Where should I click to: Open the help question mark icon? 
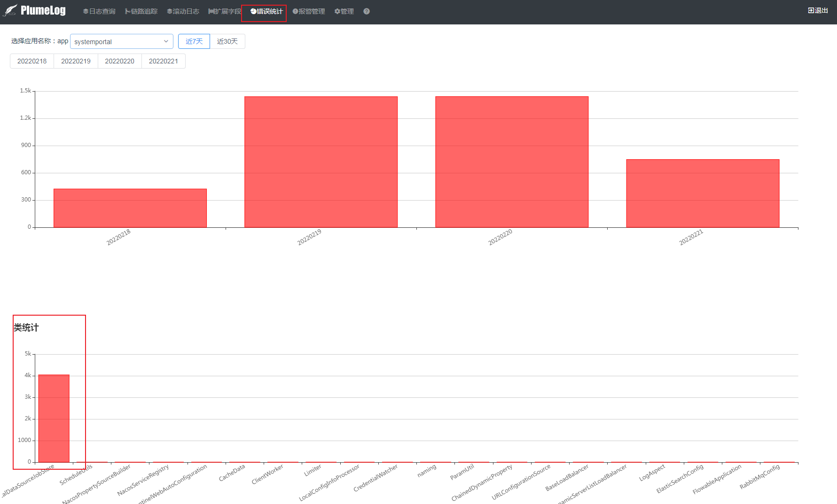367,11
